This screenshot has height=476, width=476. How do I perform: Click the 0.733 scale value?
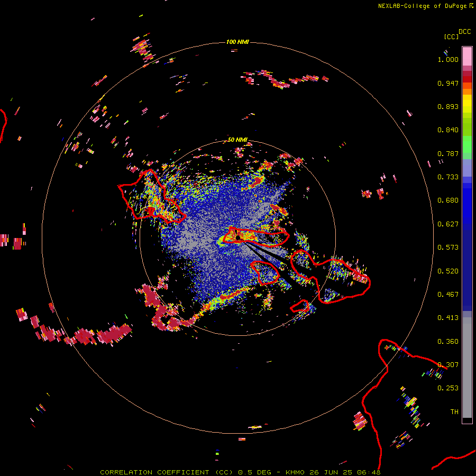coord(448,177)
